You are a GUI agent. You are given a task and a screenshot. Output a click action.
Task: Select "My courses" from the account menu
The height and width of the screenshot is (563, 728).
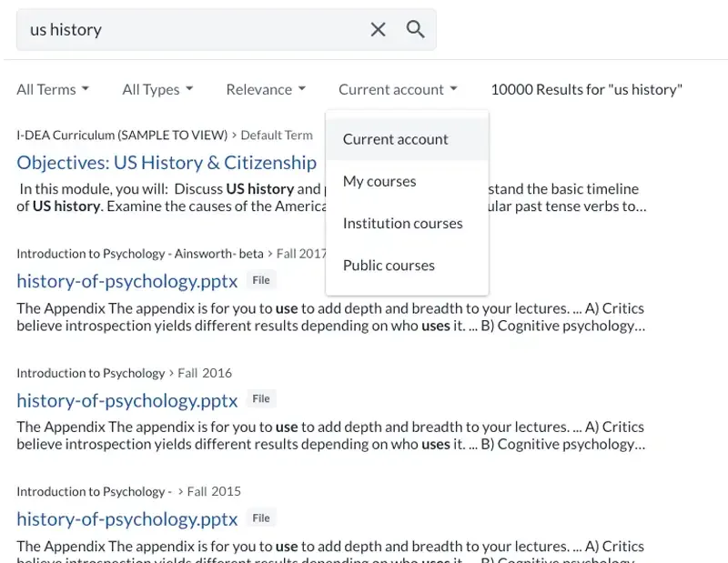[379, 181]
